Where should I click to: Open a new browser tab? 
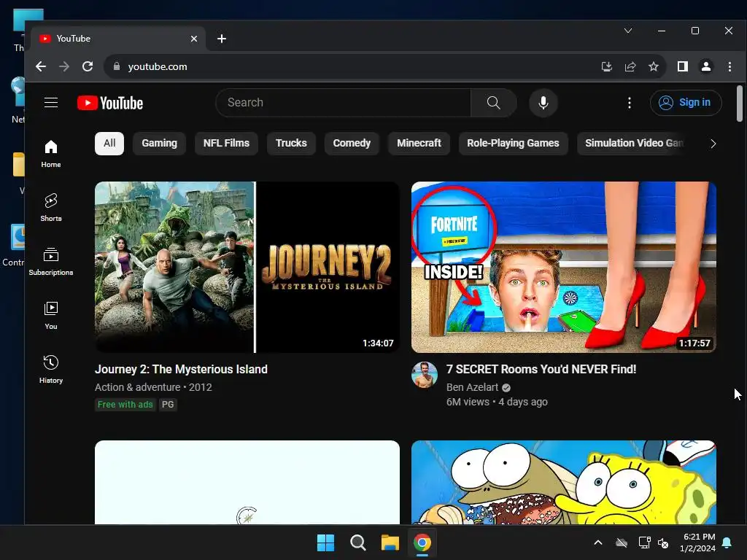coord(222,39)
